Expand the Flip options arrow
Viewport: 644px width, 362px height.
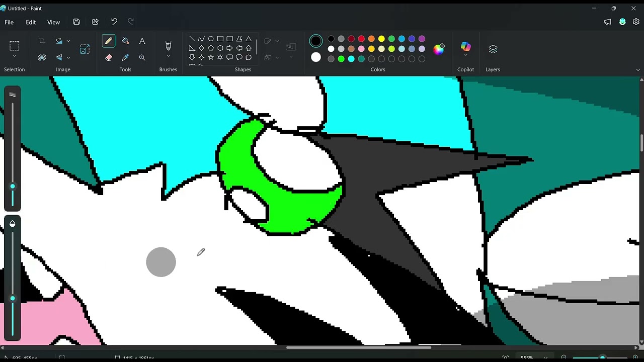point(68,57)
